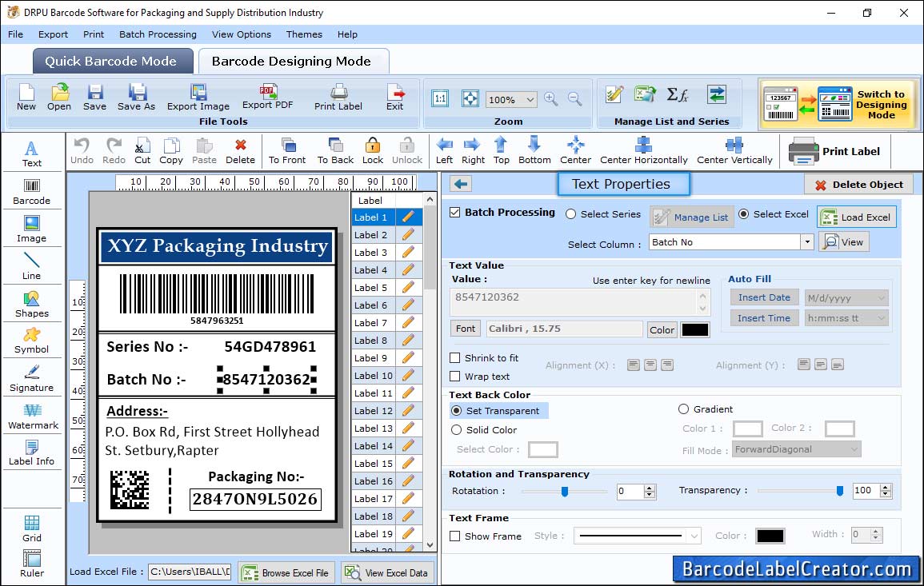
Task: Create a New label file
Action: [x=26, y=98]
